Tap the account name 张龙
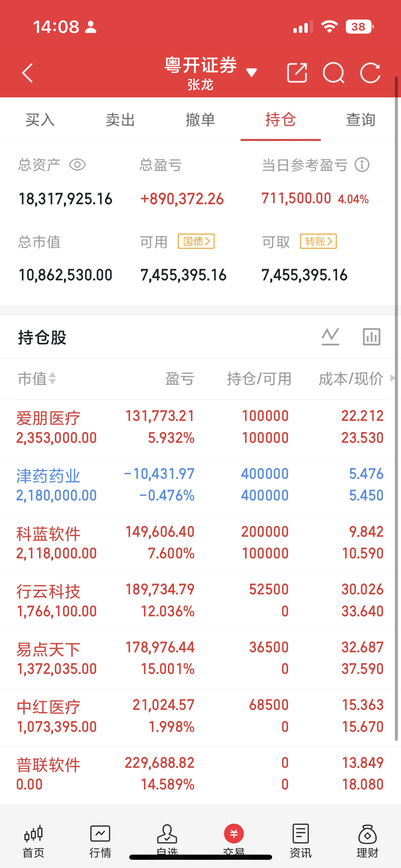This screenshot has height=868, width=401. coord(200,85)
